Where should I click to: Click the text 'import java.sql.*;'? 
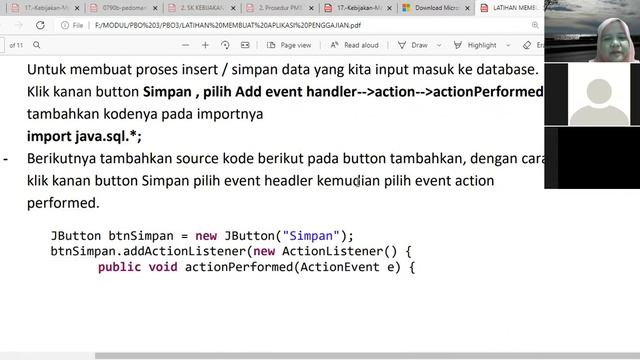(84, 136)
